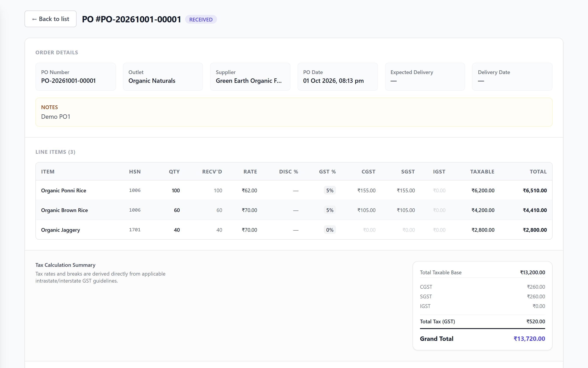Click the GST % column header

(x=327, y=172)
